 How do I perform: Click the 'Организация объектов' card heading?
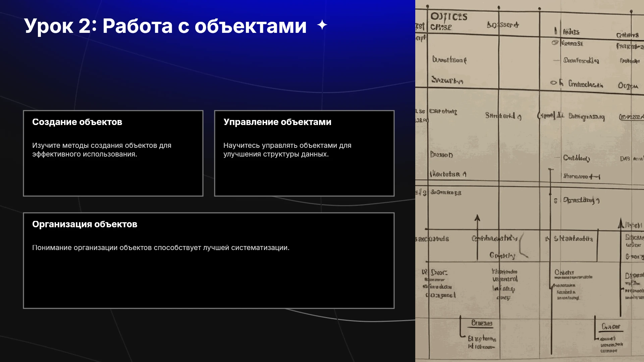click(x=85, y=224)
